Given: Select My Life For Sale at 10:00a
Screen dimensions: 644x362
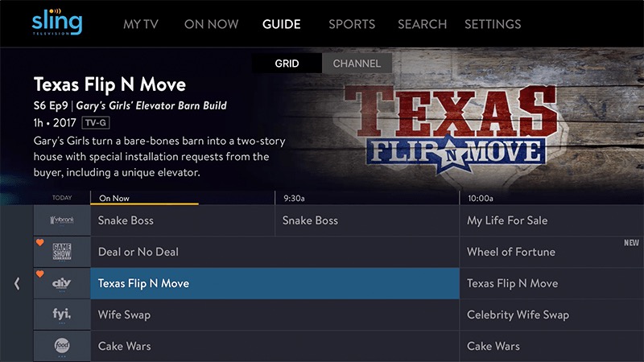Looking at the screenshot, I should coord(551,220).
